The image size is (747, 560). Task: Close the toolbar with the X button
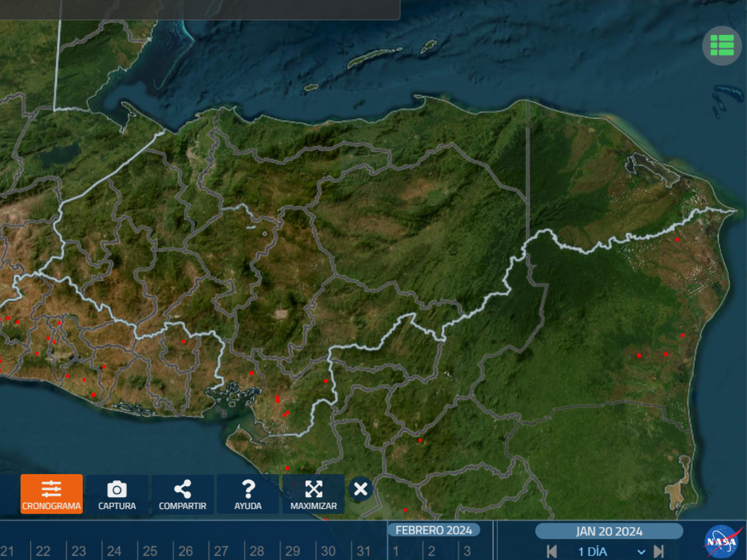(x=360, y=489)
